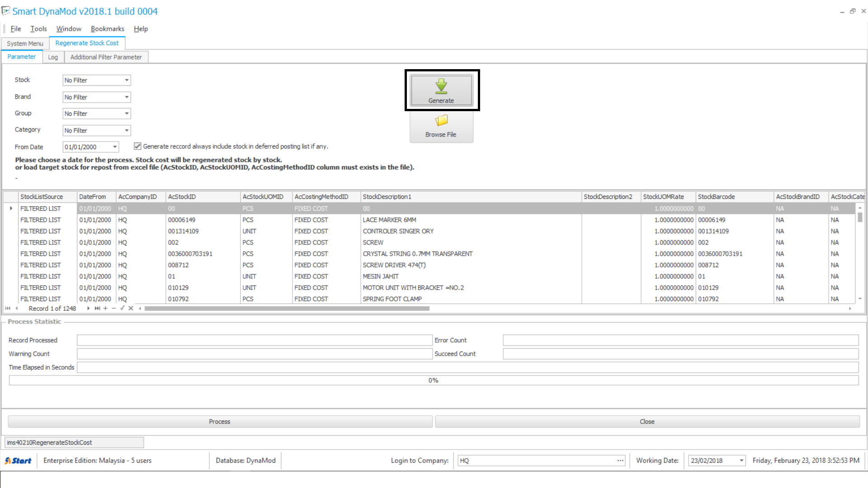Open Working Date dropdown
The image size is (868, 488).
pos(741,460)
